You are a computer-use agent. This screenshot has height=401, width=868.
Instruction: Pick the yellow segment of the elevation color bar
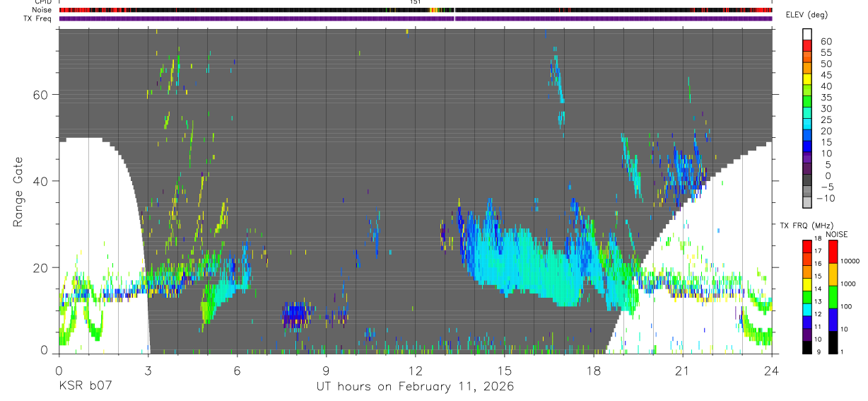808,79
